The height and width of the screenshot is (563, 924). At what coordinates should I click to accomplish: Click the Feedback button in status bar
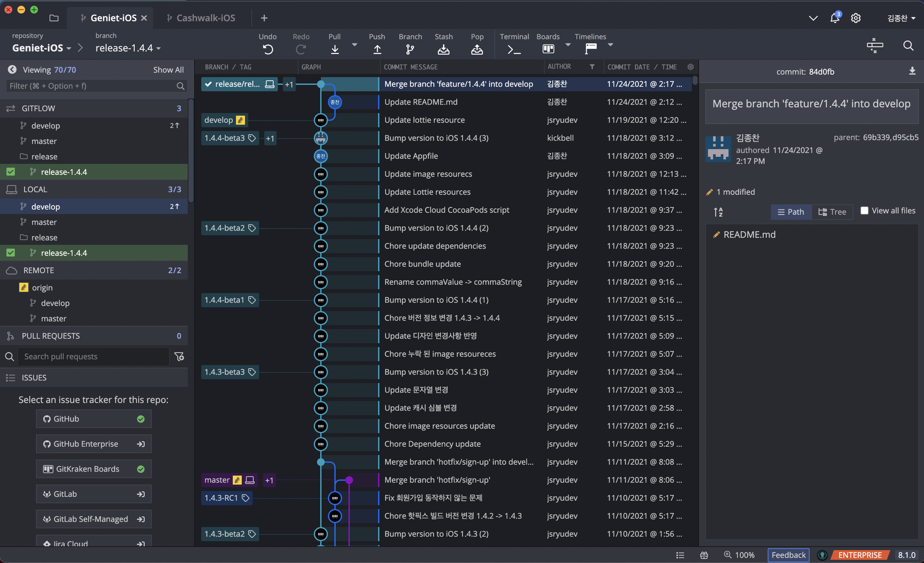point(788,555)
